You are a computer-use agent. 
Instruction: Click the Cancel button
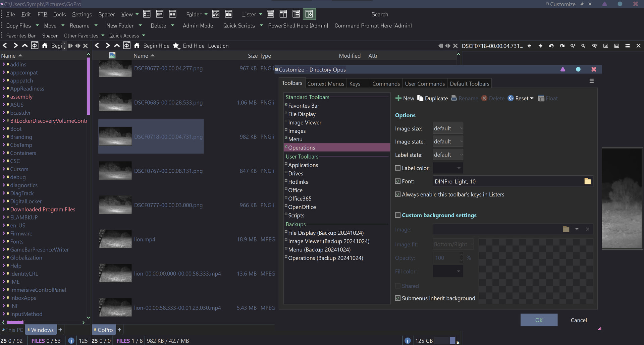tap(579, 320)
